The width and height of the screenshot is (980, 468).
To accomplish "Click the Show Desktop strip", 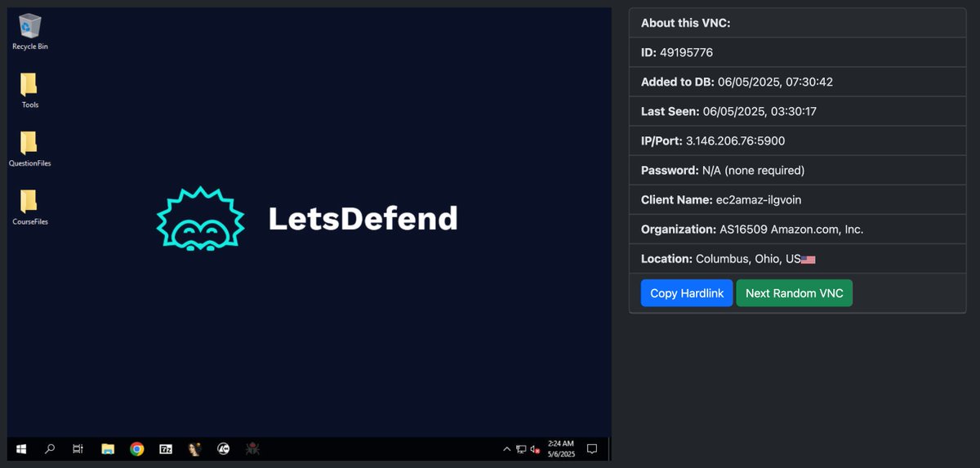I will click(609, 448).
